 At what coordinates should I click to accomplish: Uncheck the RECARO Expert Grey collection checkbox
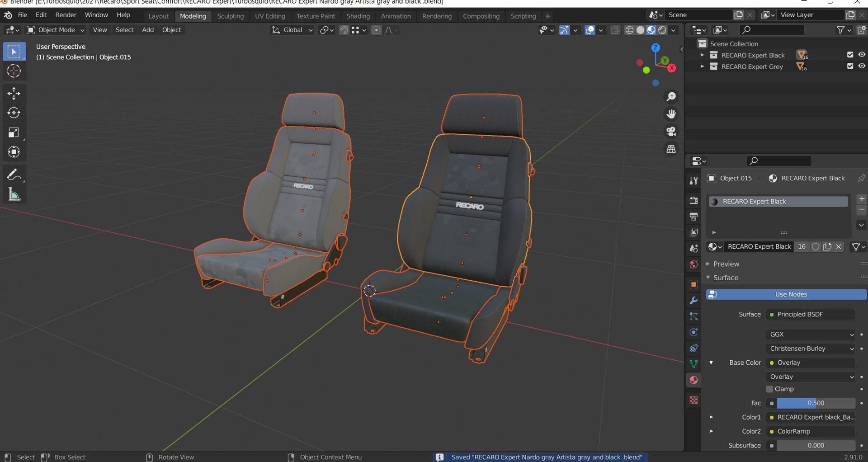pos(850,66)
